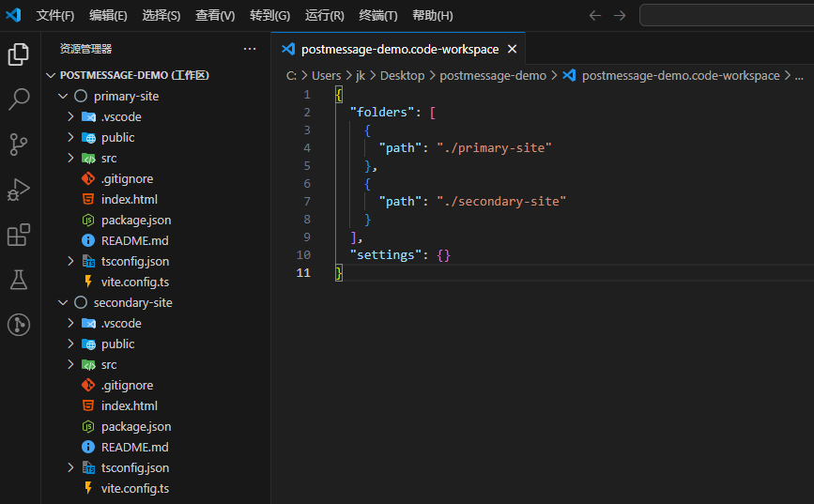Open the Explorer view in activity bar

click(x=19, y=54)
